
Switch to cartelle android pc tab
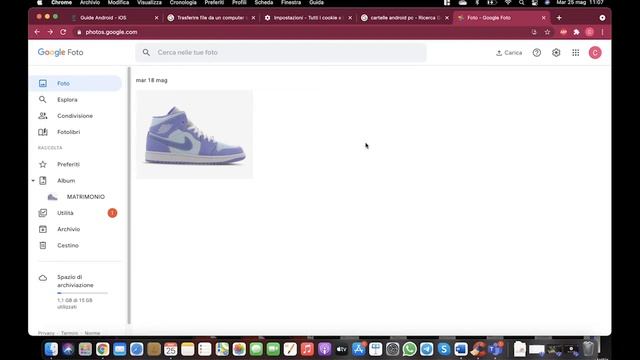(x=404, y=18)
